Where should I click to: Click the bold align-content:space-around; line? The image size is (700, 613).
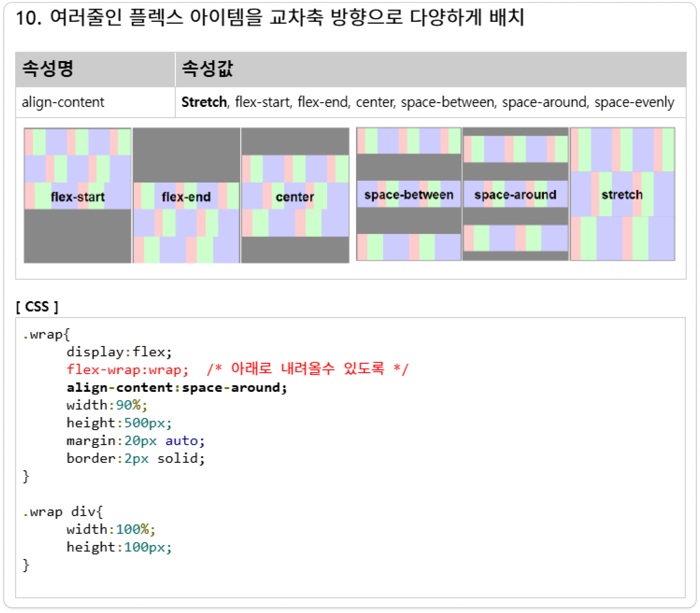tap(176, 388)
